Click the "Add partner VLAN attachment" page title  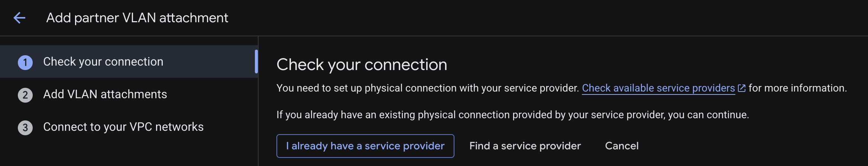coord(137,18)
